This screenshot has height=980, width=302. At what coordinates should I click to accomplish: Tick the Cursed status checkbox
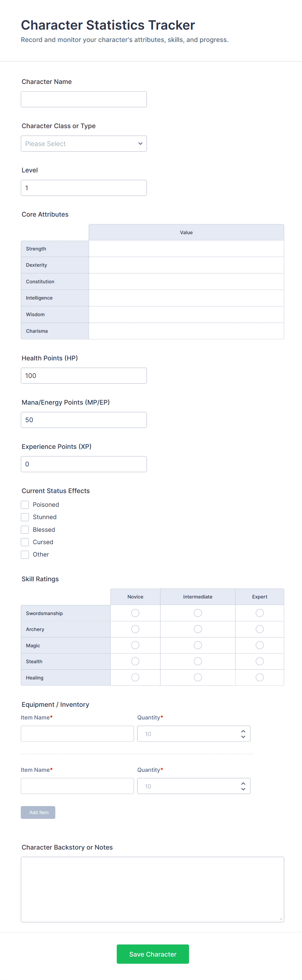[25, 542]
